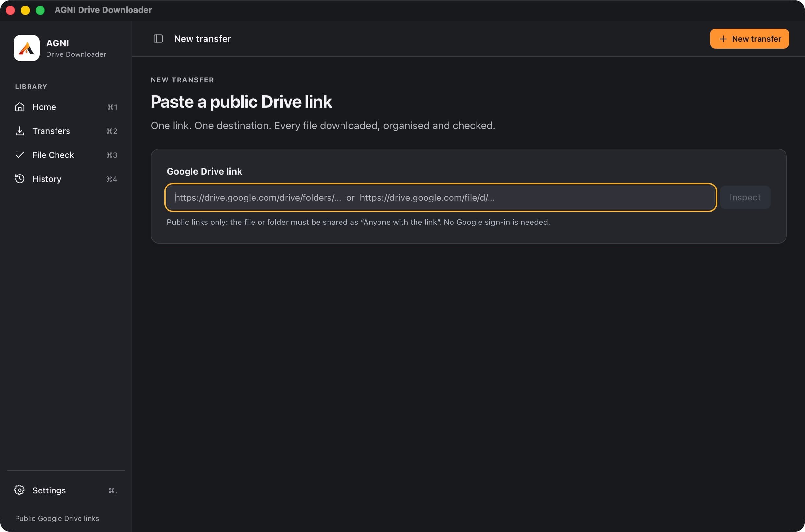Click the 'New transfer' header title
805x532 pixels.
click(203, 39)
